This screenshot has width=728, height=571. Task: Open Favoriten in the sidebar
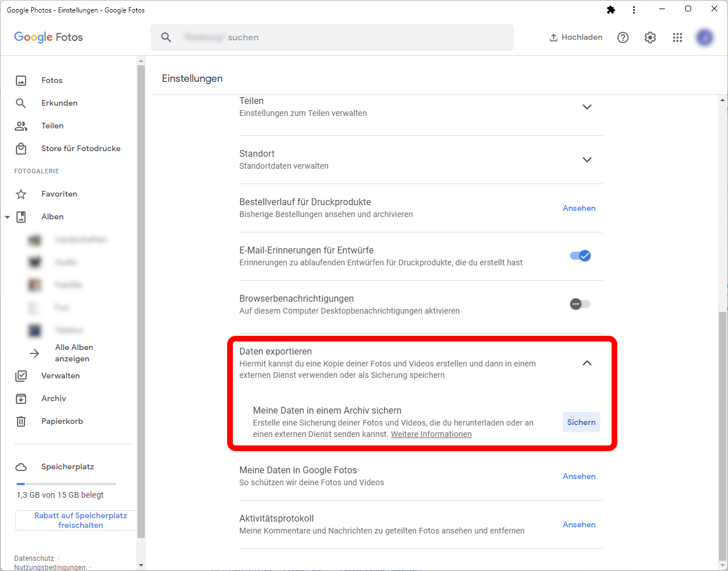tap(59, 194)
